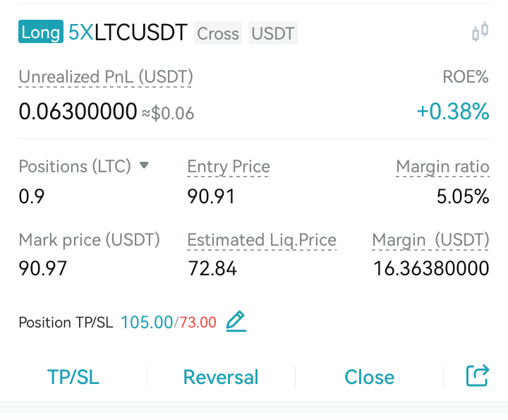Open the candlestick chart icon
The image size is (508, 420).
pyautogui.click(x=480, y=32)
